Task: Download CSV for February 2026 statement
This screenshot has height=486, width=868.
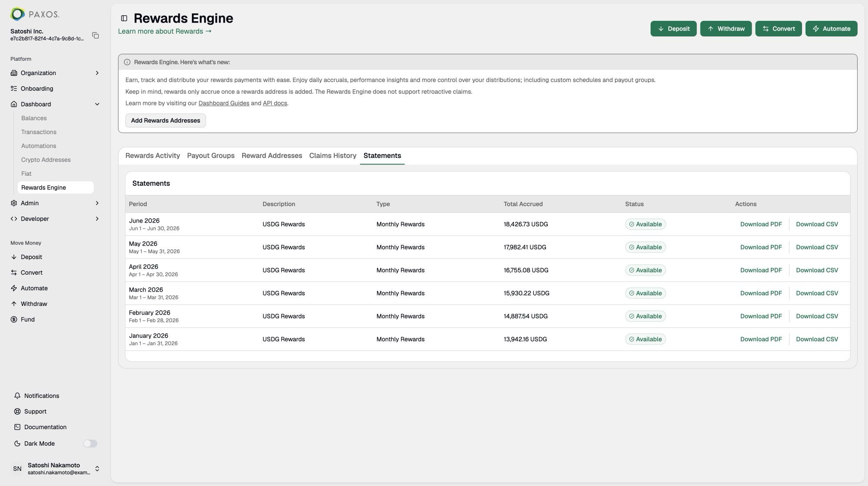Action: pyautogui.click(x=817, y=316)
